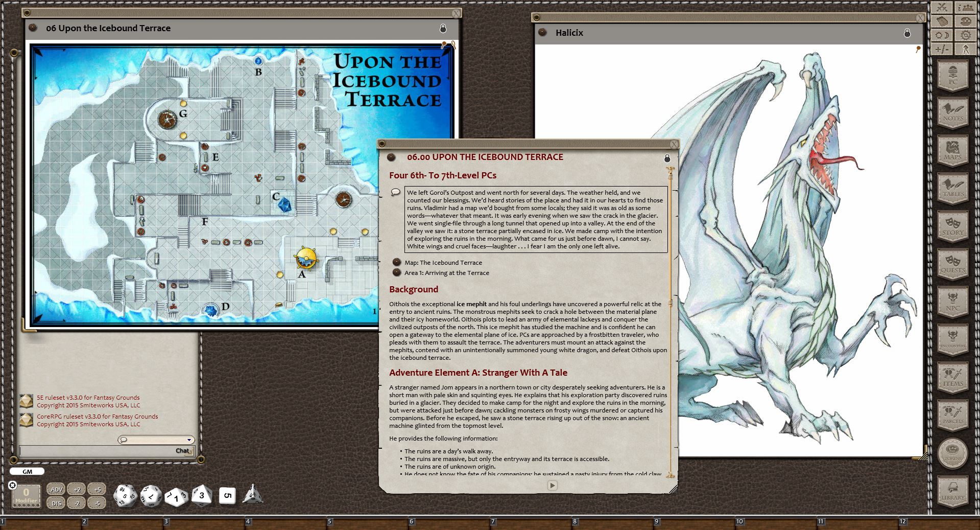
Task: Open the Tokens bag icon
Action: tap(953, 452)
